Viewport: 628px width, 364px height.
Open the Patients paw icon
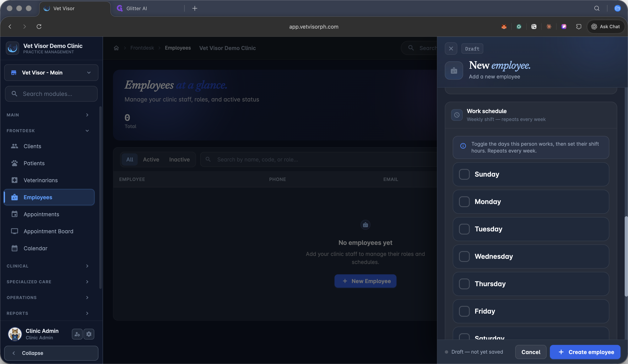15,163
